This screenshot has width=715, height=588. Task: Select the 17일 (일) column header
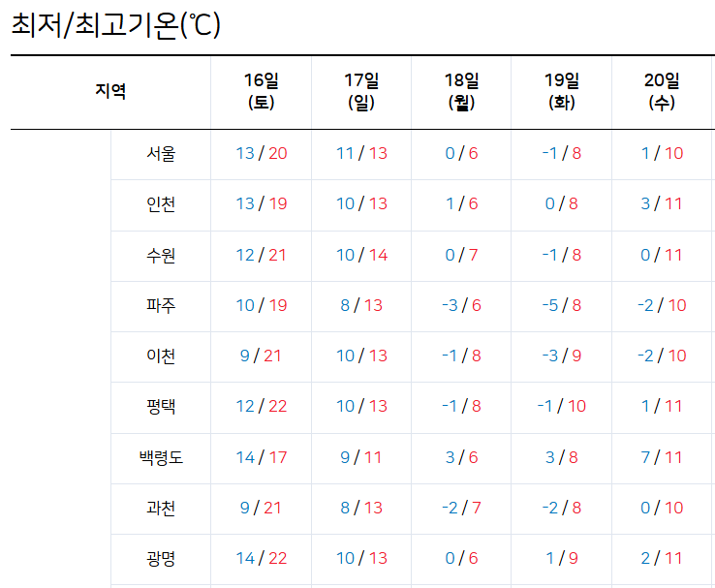click(x=361, y=91)
